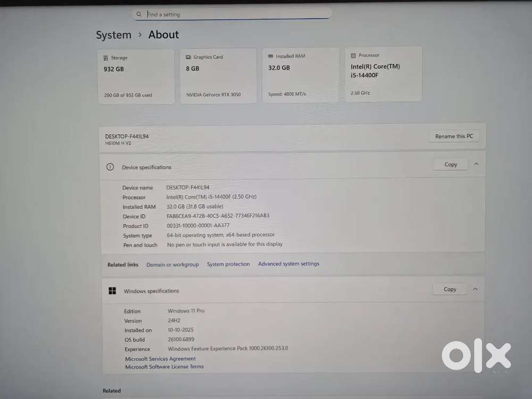Copy the device specifications
Viewport: 532px width, 399px height.
pos(451,164)
